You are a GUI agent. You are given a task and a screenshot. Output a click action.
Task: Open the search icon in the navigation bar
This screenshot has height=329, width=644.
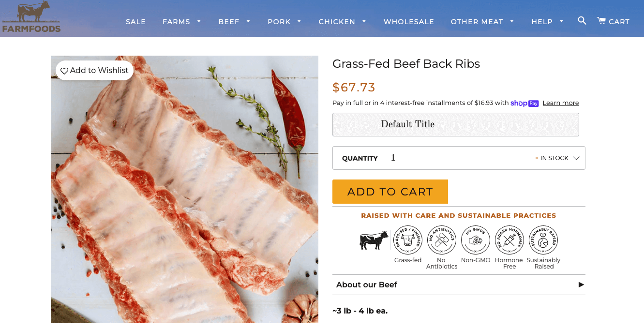[582, 21]
